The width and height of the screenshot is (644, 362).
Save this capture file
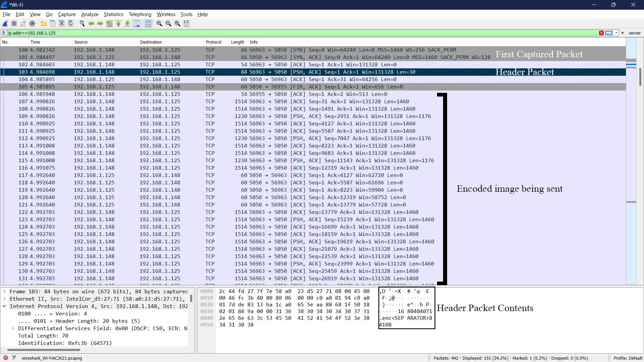click(53, 23)
